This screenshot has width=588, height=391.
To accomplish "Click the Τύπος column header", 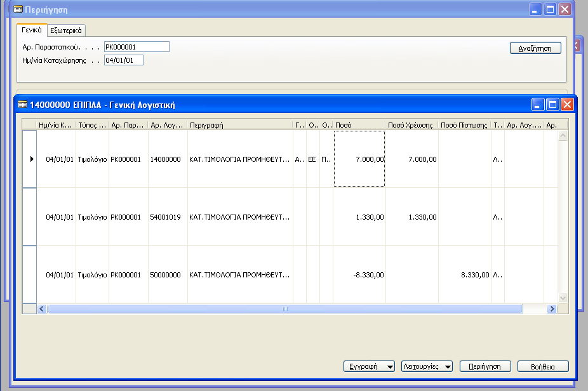I will pyautogui.click(x=92, y=125).
